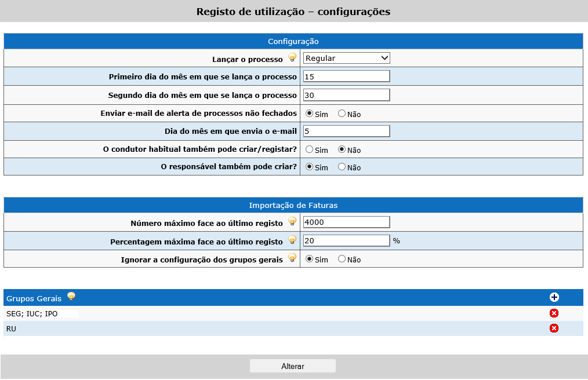
Task: Click the Primeiro dia do mês field with 15
Action: (x=347, y=76)
